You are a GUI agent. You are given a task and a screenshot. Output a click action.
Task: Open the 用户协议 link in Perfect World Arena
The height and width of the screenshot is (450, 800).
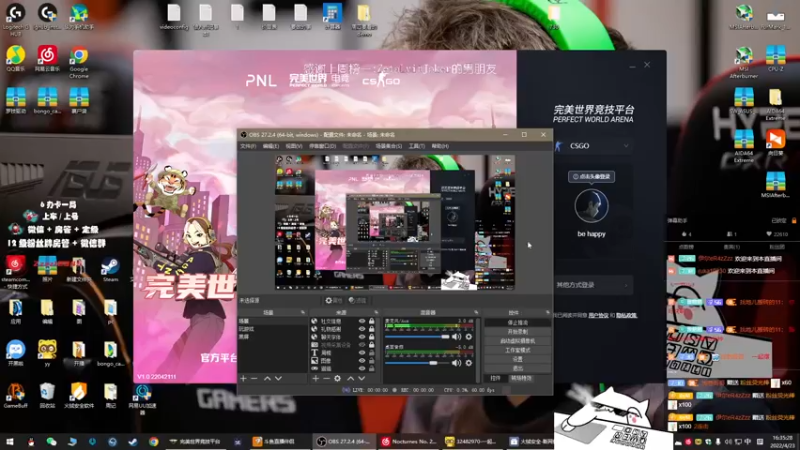click(x=598, y=315)
